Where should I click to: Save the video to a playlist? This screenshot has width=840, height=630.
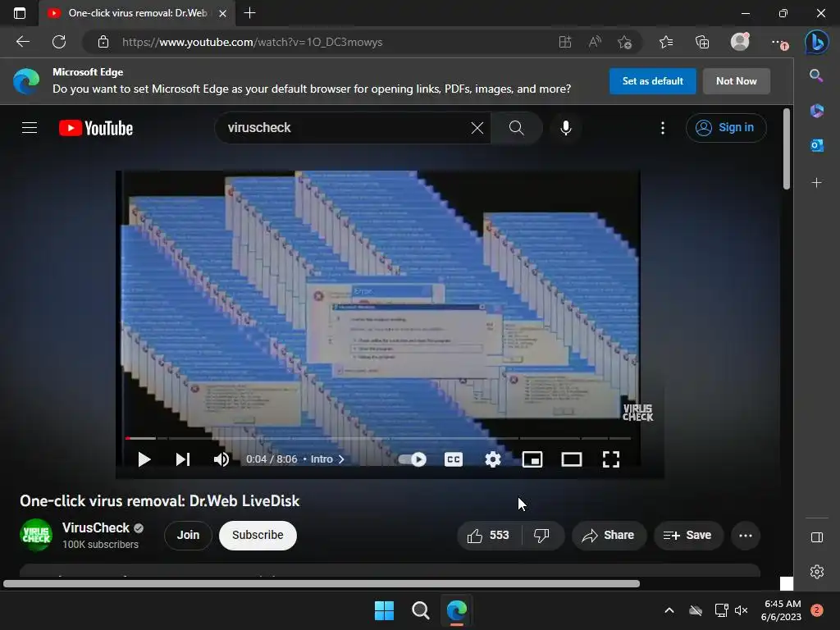(x=688, y=535)
